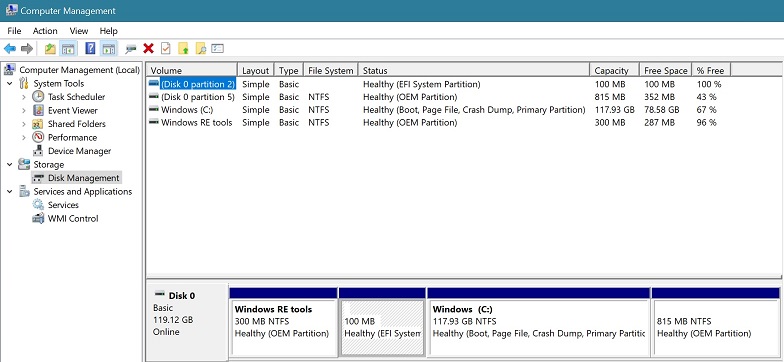784x362 pixels.
Task: Open the View menu
Action: (x=78, y=30)
